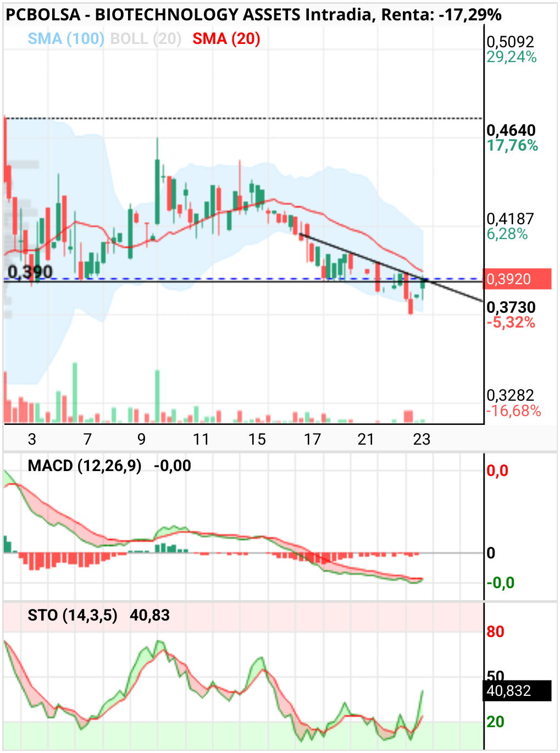This screenshot has width=560, height=753.
Task: Toggle the SMA (100) indicator legend
Action: 66,38
